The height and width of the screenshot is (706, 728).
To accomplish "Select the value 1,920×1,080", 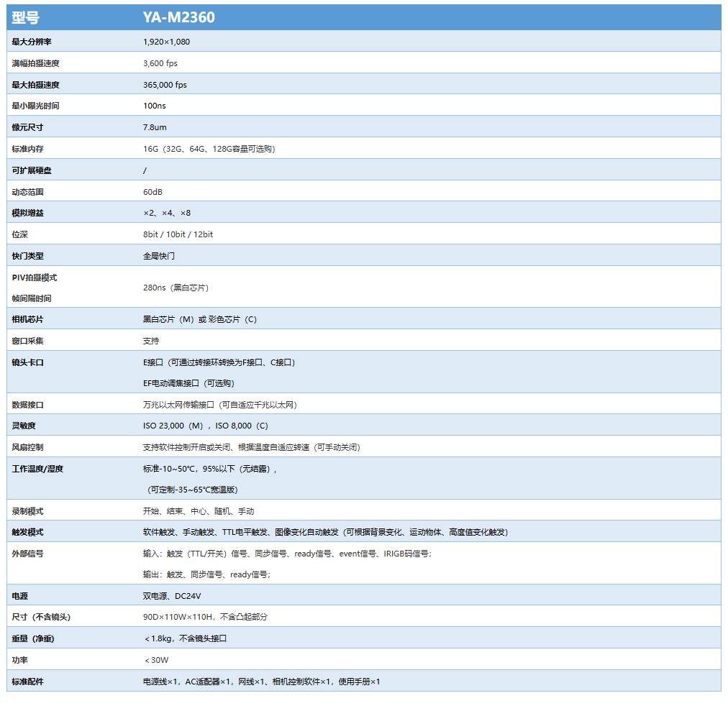I will pos(166,42).
